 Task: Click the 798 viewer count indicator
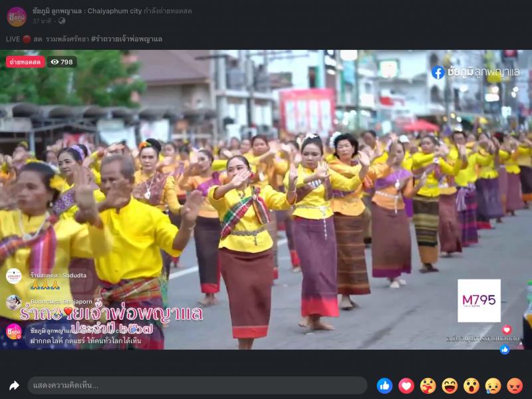click(x=61, y=62)
